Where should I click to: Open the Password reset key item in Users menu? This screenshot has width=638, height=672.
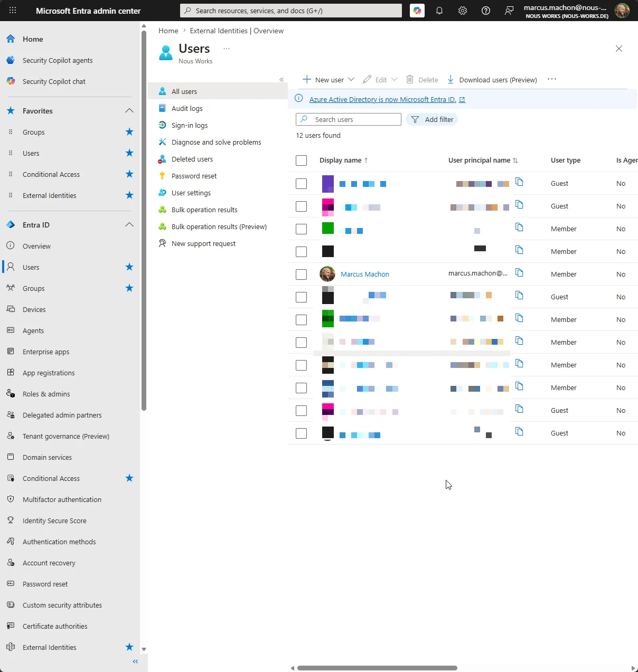pyautogui.click(x=194, y=176)
